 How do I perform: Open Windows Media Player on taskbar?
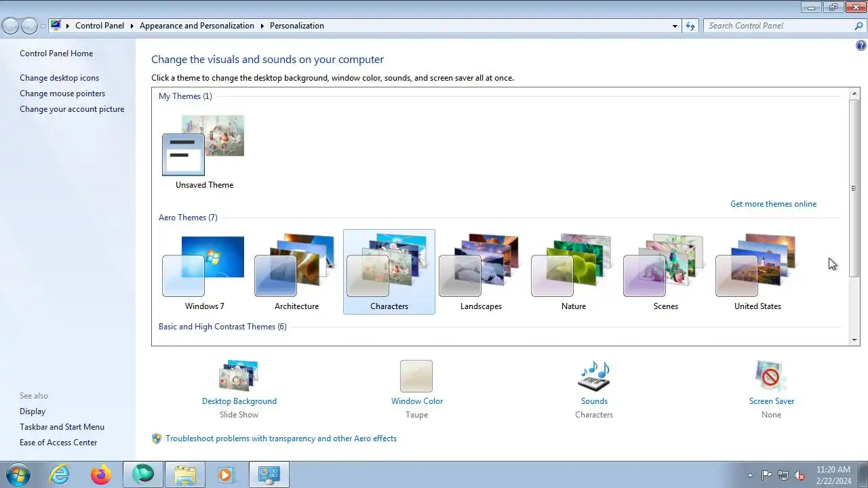coord(226,474)
